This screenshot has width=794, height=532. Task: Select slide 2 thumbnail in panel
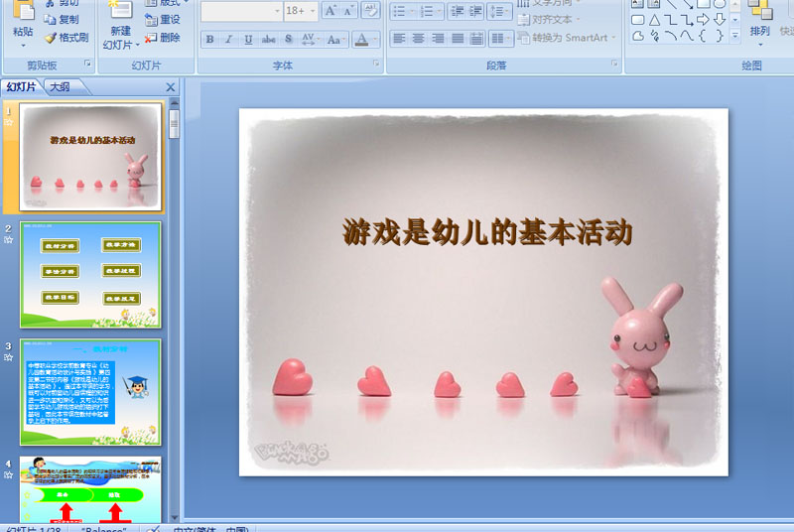click(90, 274)
